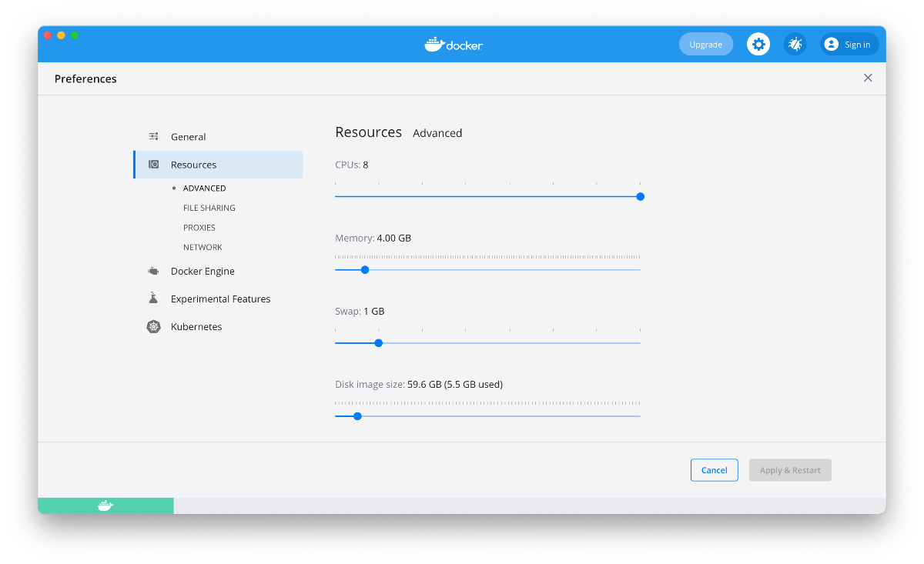
Task: Open the troubleshoot bug icon
Action: 795,45
